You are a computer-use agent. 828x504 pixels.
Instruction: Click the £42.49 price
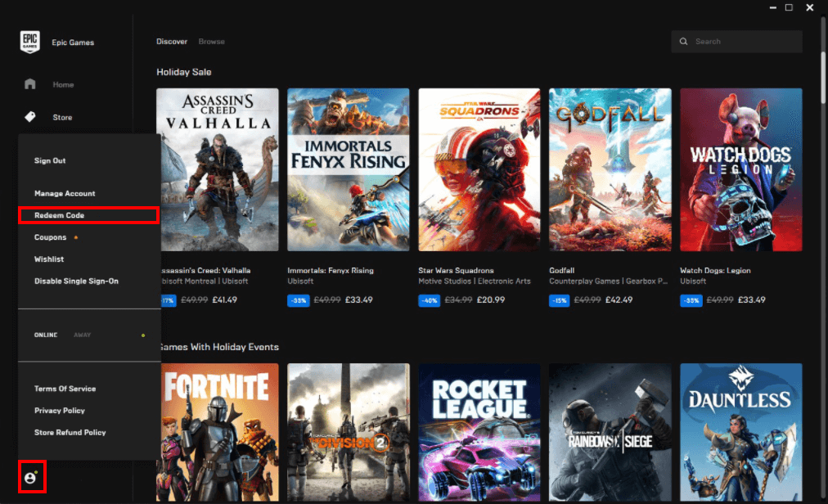[619, 300]
